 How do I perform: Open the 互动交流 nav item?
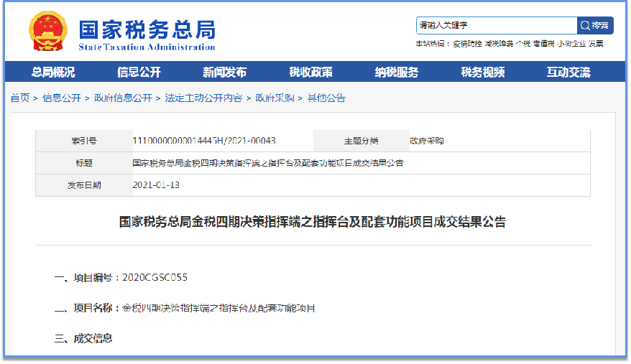[568, 72]
